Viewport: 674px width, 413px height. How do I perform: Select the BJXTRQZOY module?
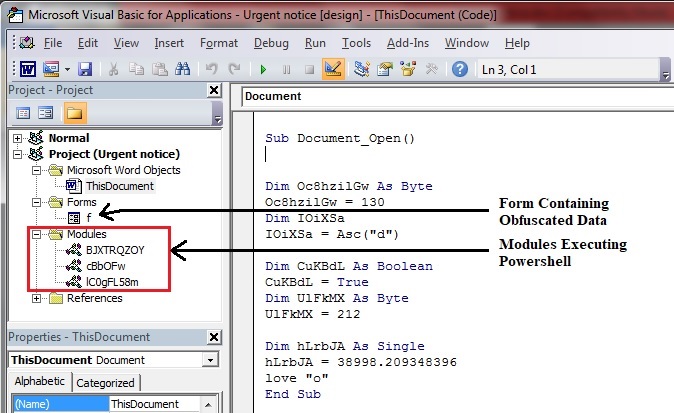click(x=116, y=249)
